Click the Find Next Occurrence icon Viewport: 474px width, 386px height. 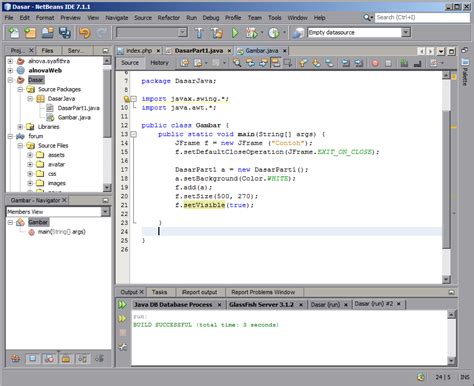(x=263, y=62)
